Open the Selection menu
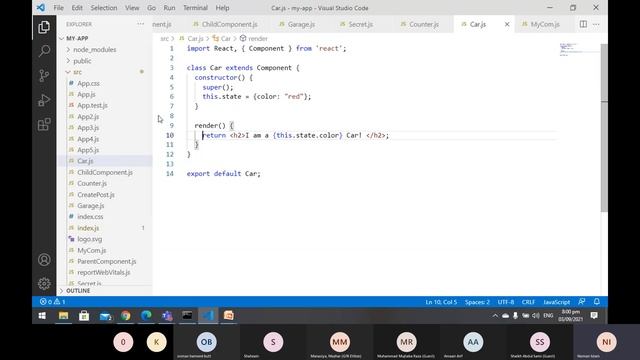The height and width of the screenshot is (360, 640). (104, 8)
